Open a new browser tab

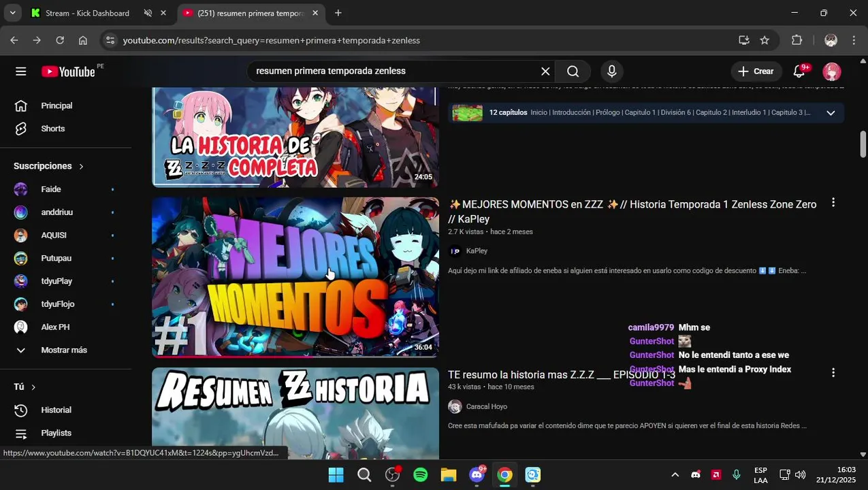(338, 13)
